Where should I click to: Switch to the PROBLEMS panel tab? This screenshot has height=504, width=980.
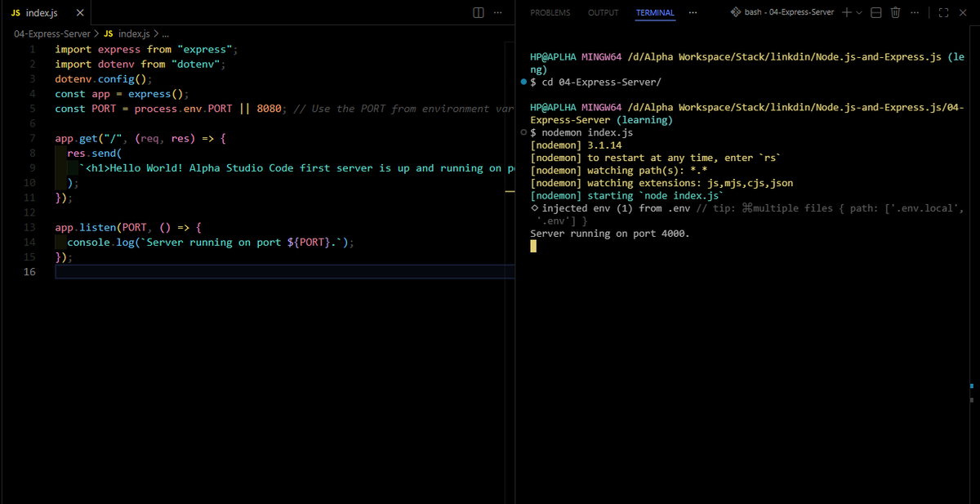[549, 13]
